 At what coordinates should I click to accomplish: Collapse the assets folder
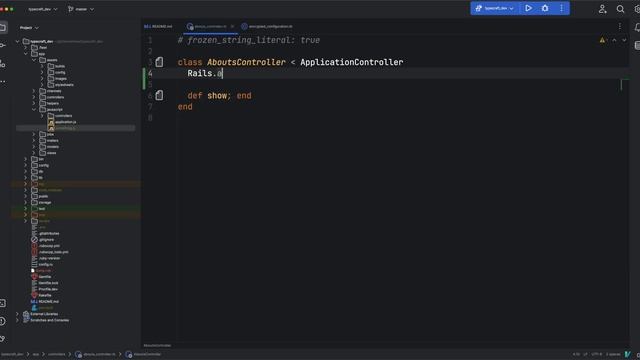click(34, 60)
